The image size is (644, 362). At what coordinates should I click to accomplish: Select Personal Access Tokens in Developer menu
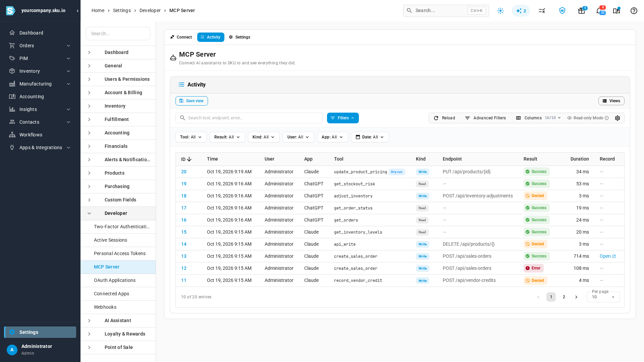point(118,254)
